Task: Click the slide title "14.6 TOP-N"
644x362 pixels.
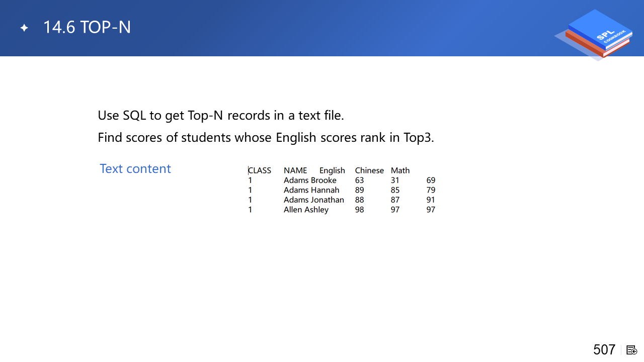Action: point(87,27)
